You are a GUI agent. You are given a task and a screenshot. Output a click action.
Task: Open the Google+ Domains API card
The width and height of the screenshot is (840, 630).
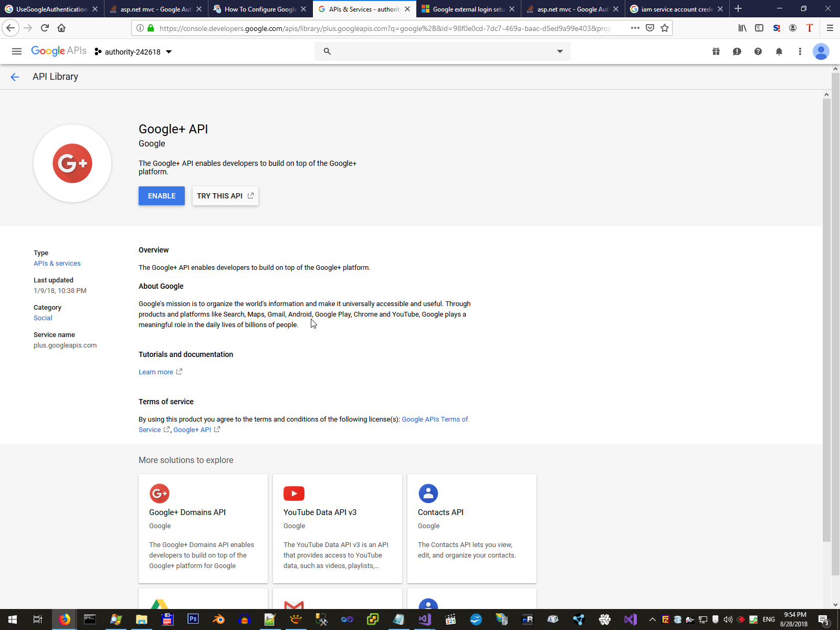tap(203, 529)
